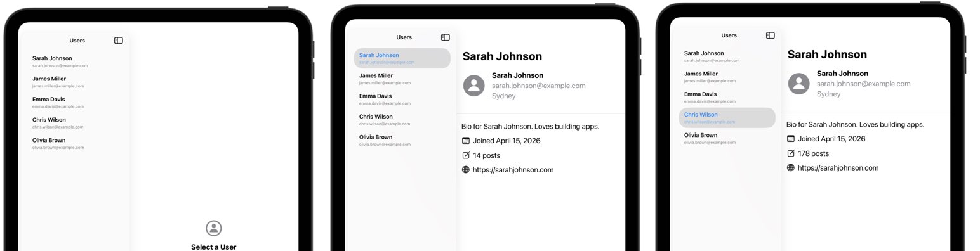This screenshot has height=251, width=980.
Task: Select Emma Davis in the middle iPad list
Action: click(402, 99)
